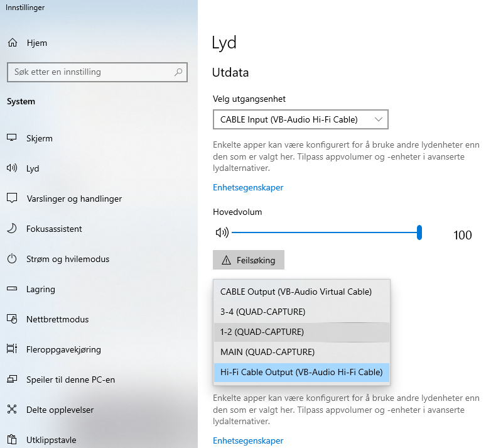Click the Nettbrettmodus tablet icon
The image size is (486, 448).
point(12,319)
